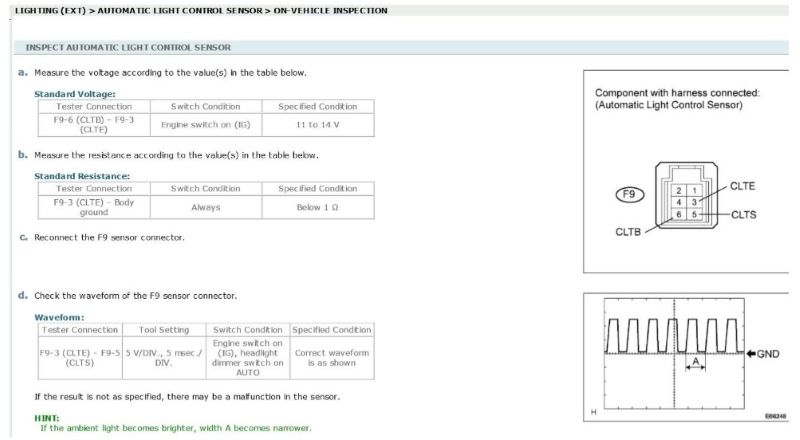Click the '5 V/DIV., 5 msec./DIV.' cell
The image size is (800, 440).
click(x=164, y=353)
